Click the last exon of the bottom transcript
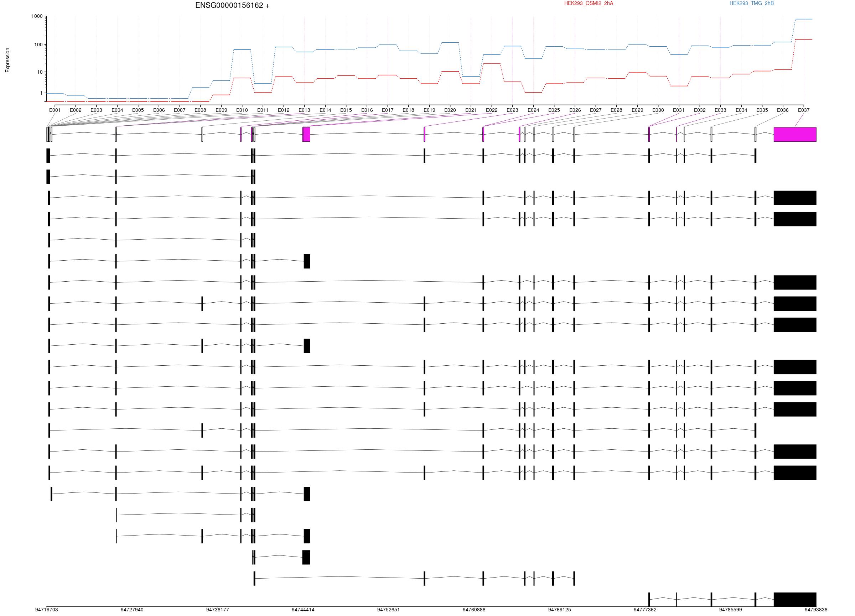 coord(795,599)
